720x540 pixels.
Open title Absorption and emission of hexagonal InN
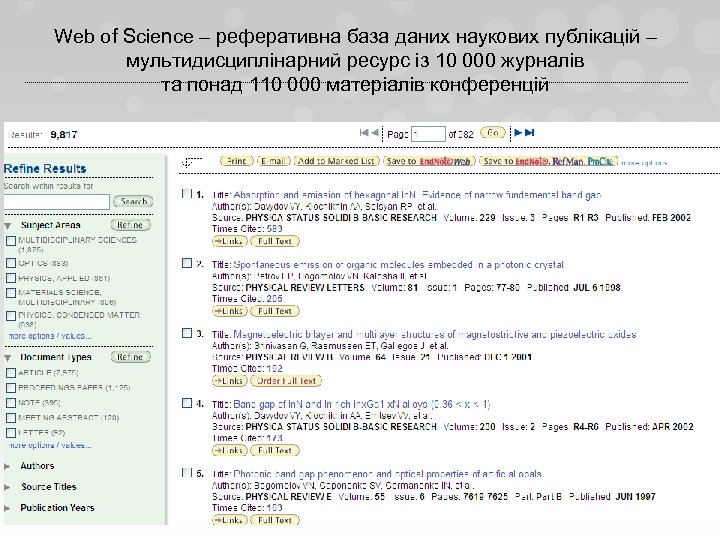coord(417,195)
